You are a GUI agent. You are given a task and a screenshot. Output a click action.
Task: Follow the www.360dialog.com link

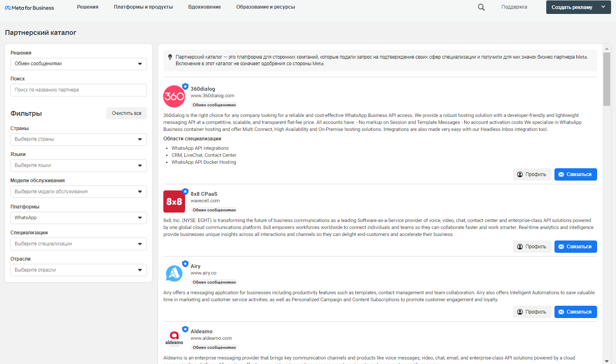click(x=212, y=95)
